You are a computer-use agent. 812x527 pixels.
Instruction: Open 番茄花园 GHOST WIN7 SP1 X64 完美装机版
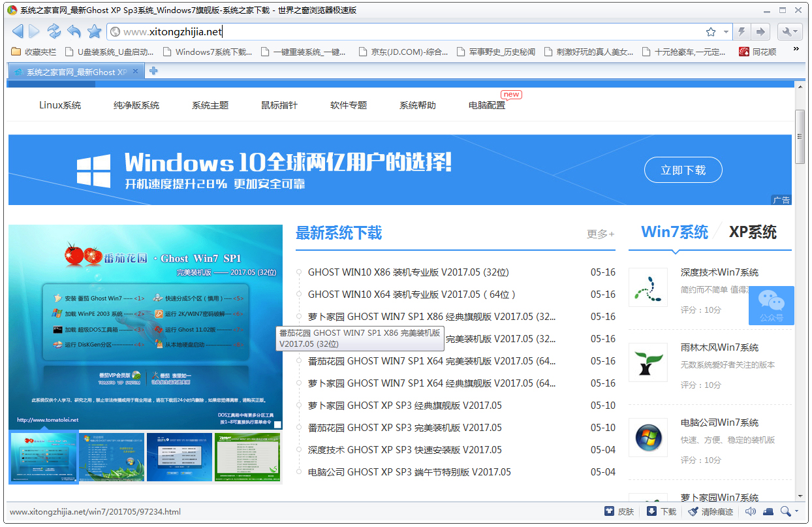[x=432, y=361]
